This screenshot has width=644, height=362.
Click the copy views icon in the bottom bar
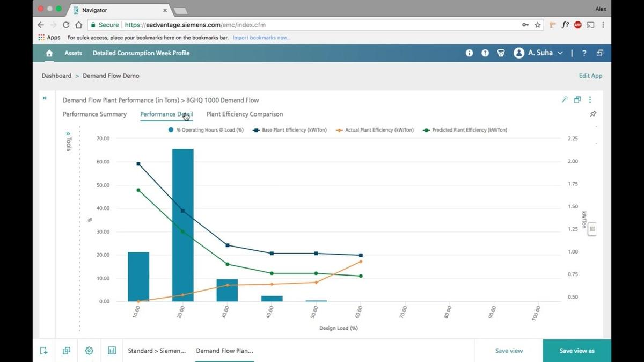[x=67, y=351]
